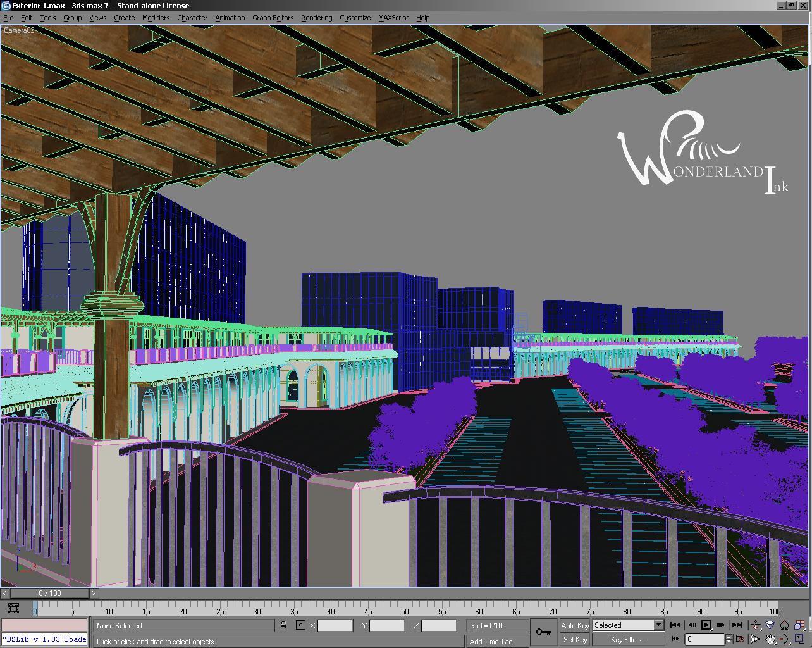
Task: Click the Key Filters button
Action: click(628, 640)
